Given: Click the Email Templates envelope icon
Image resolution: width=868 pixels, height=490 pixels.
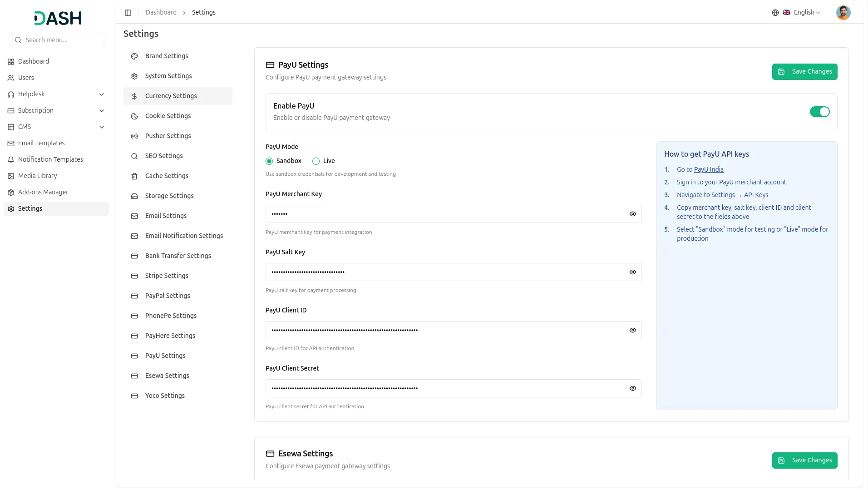Looking at the screenshot, I should pos(11,144).
